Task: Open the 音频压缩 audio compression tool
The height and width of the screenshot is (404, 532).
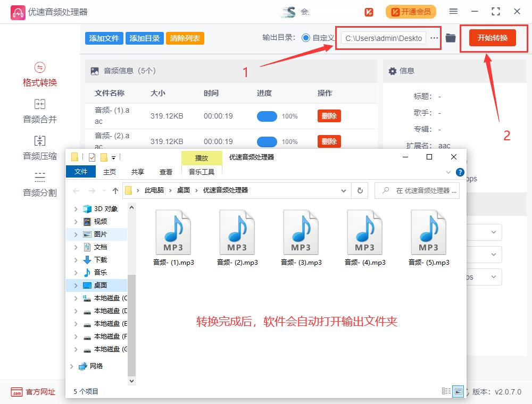Action: pos(40,148)
